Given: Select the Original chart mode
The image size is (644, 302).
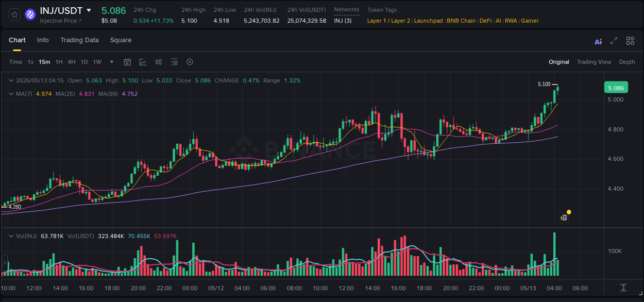Looking at the screenshot, I should coord(559,62).
